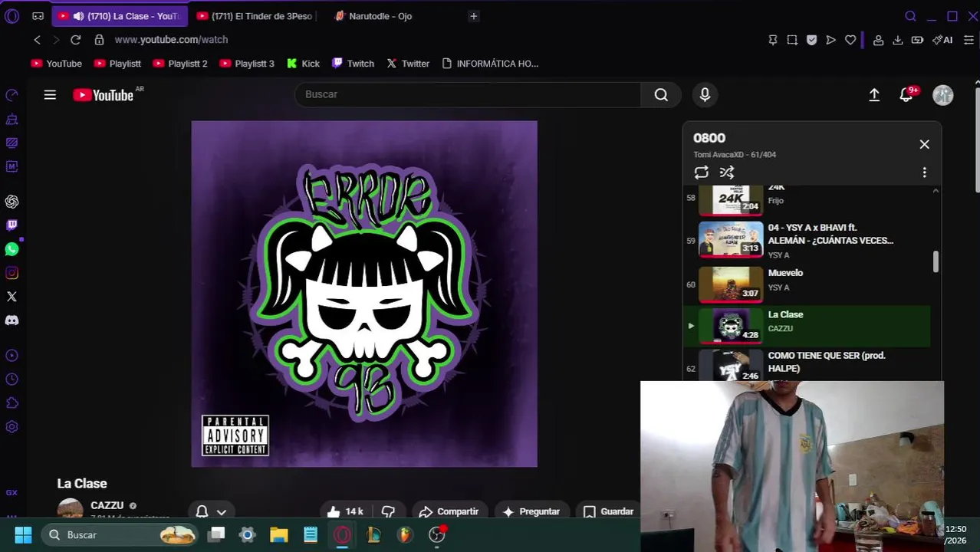The image size is (980, 552).
Task: Dislike the La Clase video
Action: pos(388,511)
